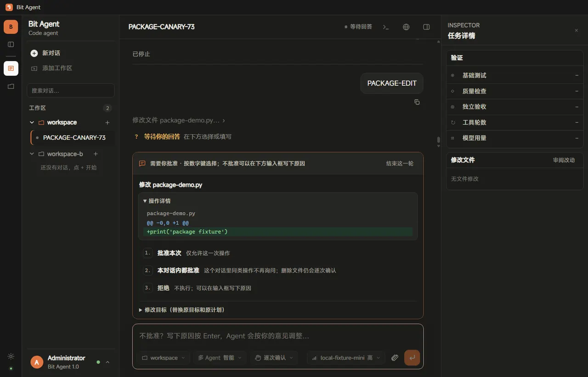Toggle the right panel layout icon in header
Screen dimensions: 588x377
coord(426,27)
